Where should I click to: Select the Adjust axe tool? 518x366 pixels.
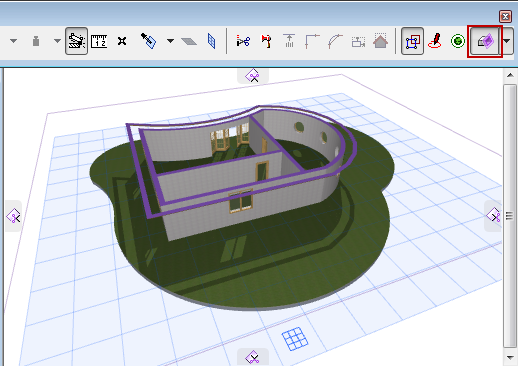[x=266, y=41]
